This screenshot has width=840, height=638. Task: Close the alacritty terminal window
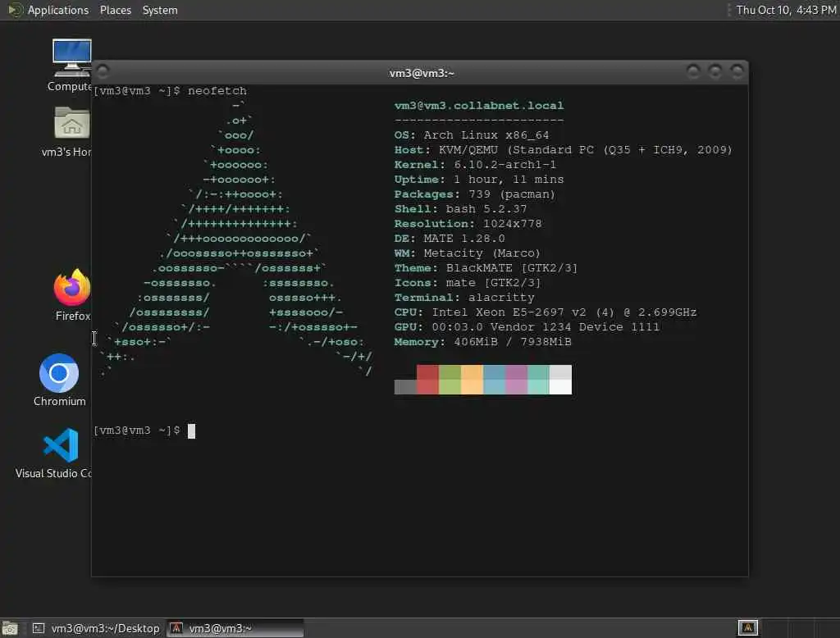coord(737,71)
